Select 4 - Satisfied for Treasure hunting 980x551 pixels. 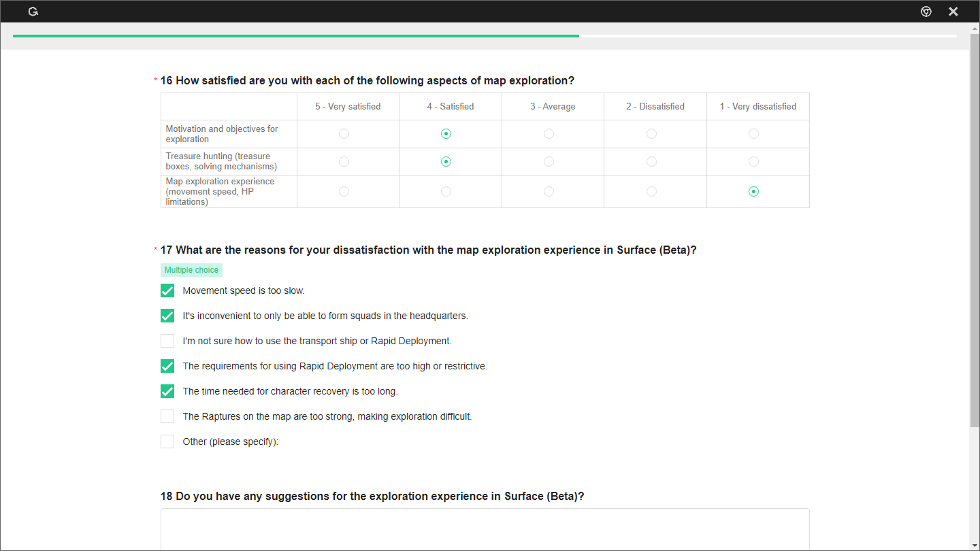(446, 162)
